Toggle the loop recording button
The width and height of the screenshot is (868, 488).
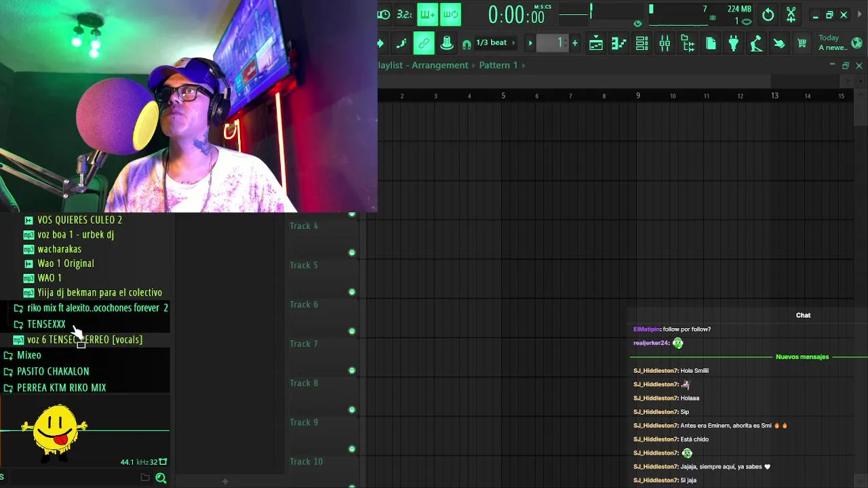(x=450, y=14)
